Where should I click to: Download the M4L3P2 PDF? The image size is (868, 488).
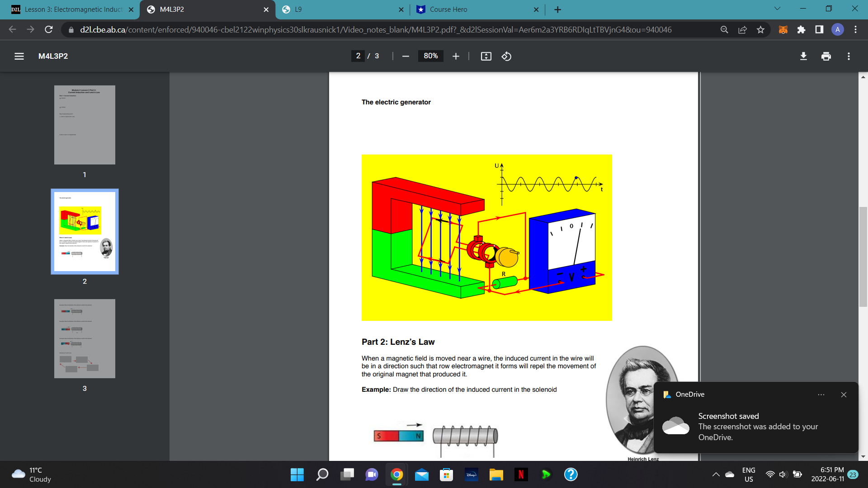[x=804, y=56]
